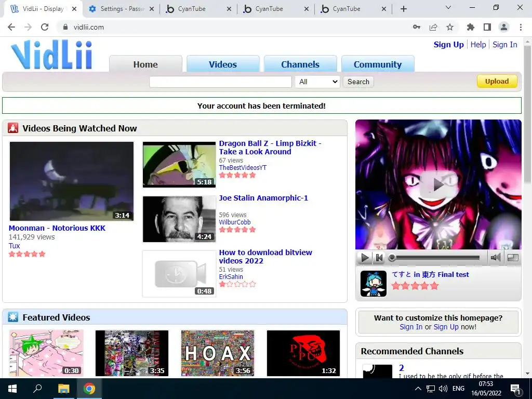Open Moonman video thumbnail
Screen dimensions: 532x399
pos(72,181)
